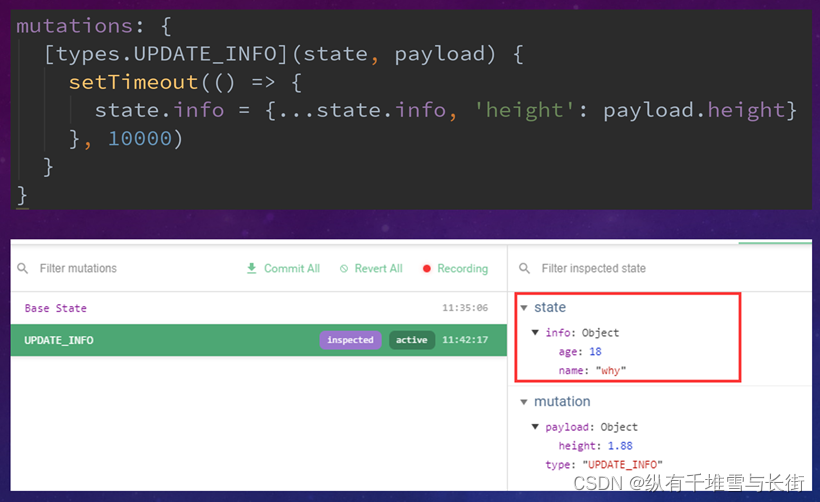820x502 pixels.
Task: Click the name: "why" entry
Action: (x=592, y=370)
